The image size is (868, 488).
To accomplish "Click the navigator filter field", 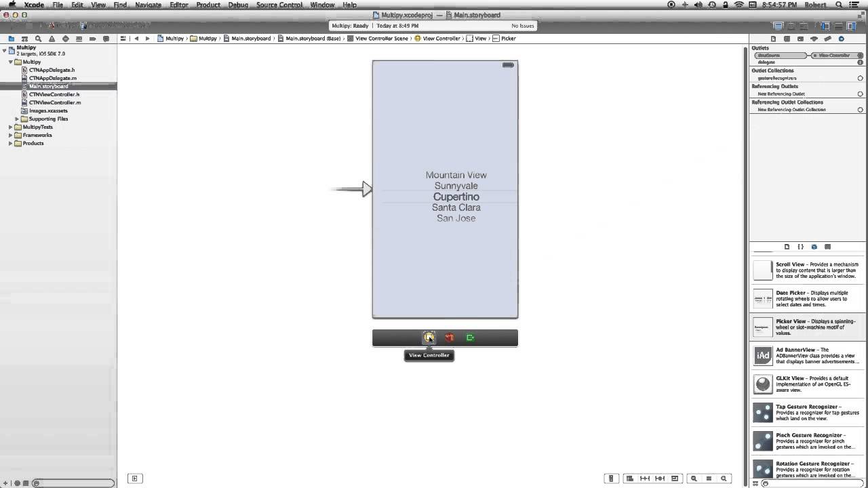I will click(73, 483).
